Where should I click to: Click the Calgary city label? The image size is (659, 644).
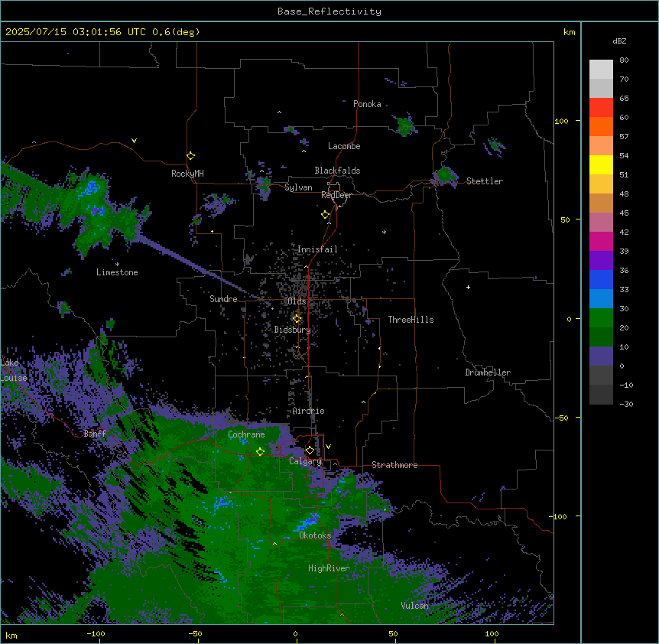point(305,461)
